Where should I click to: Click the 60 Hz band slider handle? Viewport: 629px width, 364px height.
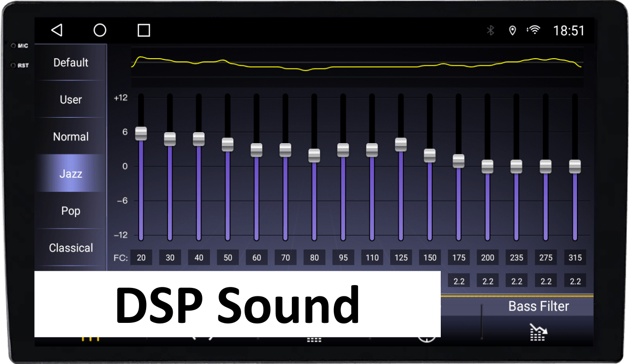pos(256,150)
